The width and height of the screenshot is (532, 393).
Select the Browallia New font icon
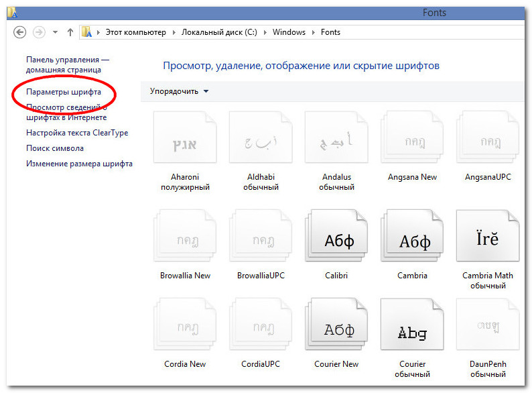[185, 235]
